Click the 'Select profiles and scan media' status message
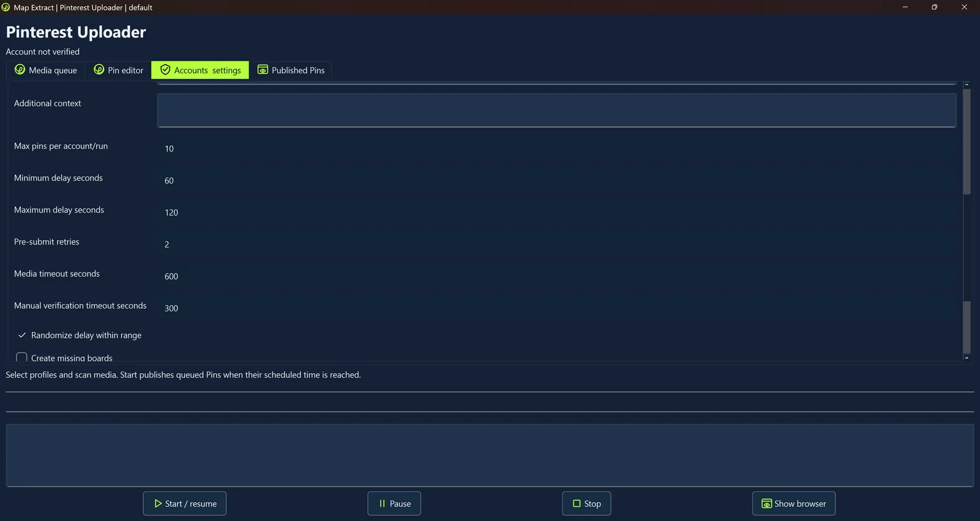This screenshot has height=521, width=980. click(183, 375)
